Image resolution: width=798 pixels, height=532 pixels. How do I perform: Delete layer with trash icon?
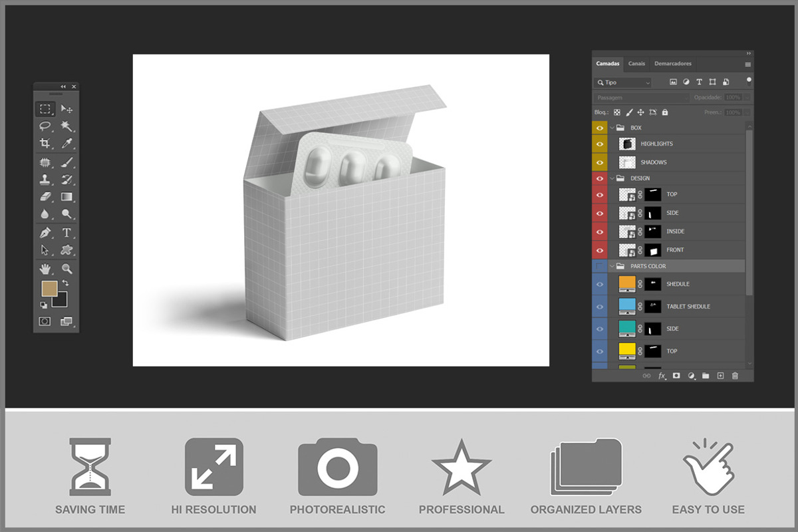pos(735,376)
